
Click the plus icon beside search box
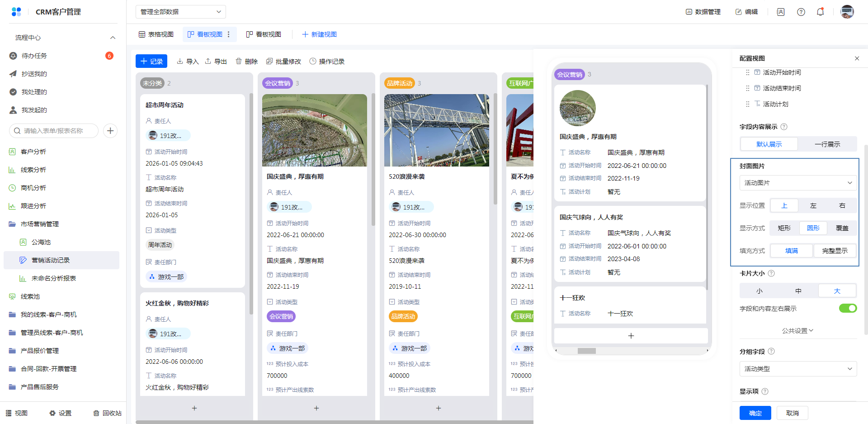pyautogui.click(x=110, y=131)
